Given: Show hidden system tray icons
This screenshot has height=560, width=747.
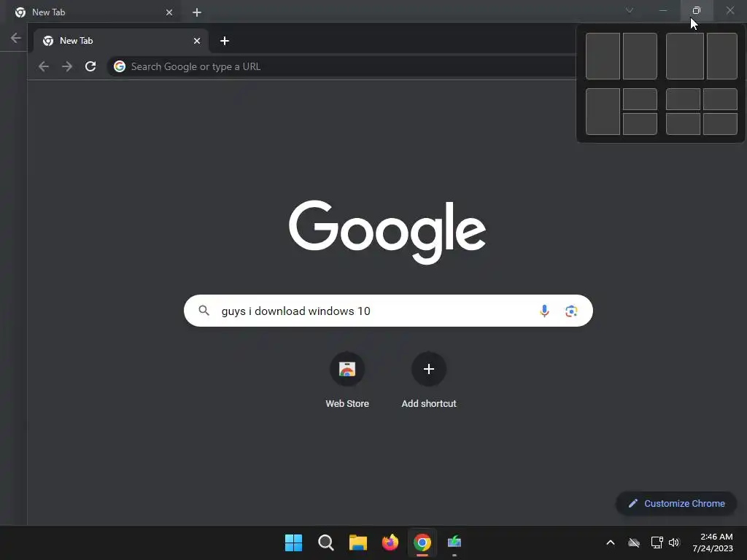Looking at the screenshot, I should [611, 542].
